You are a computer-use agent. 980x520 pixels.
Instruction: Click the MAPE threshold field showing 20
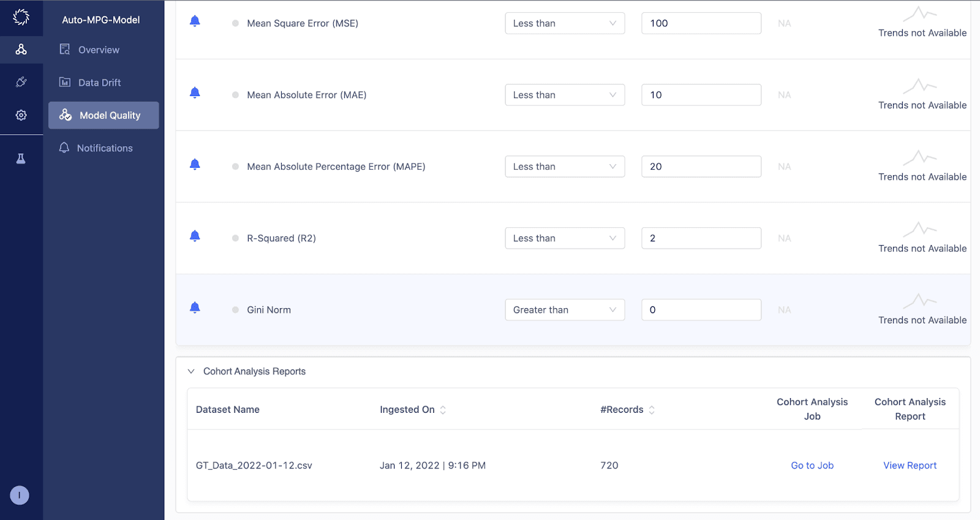(x=701, y=167)
